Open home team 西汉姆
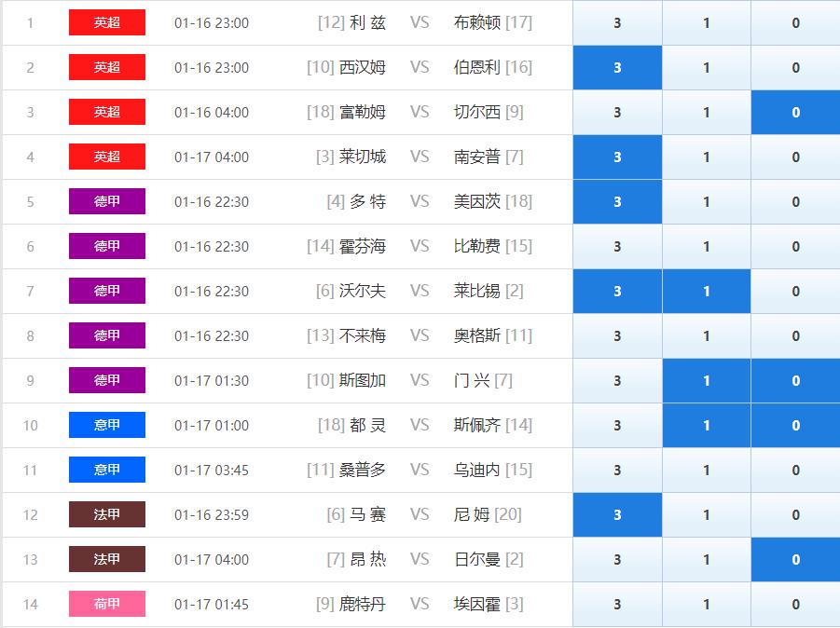Image resolution: width=840 pixels, height=628 pixels. pyautogui.click(x=362, y=67)
